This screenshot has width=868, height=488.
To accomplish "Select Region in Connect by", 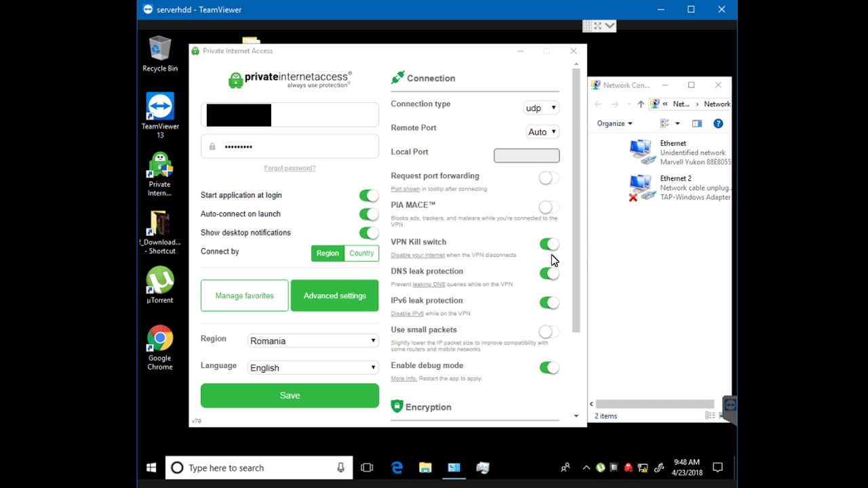I will pos(328,253).
